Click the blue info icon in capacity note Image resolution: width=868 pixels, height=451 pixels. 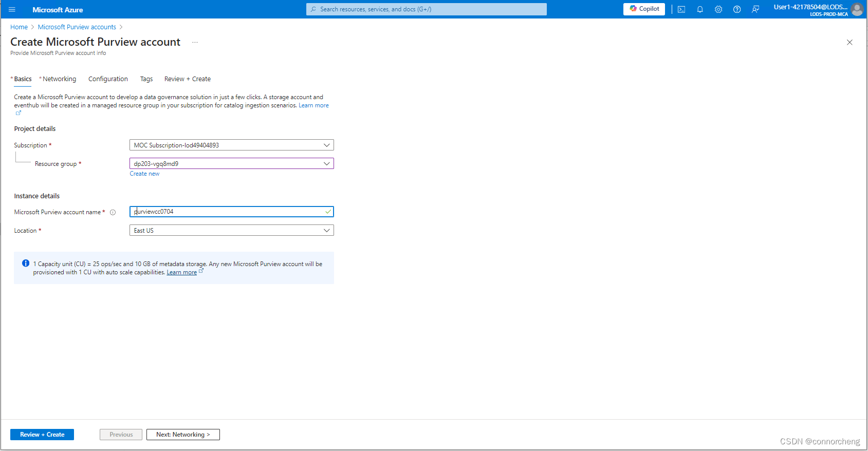coord(26,263)
